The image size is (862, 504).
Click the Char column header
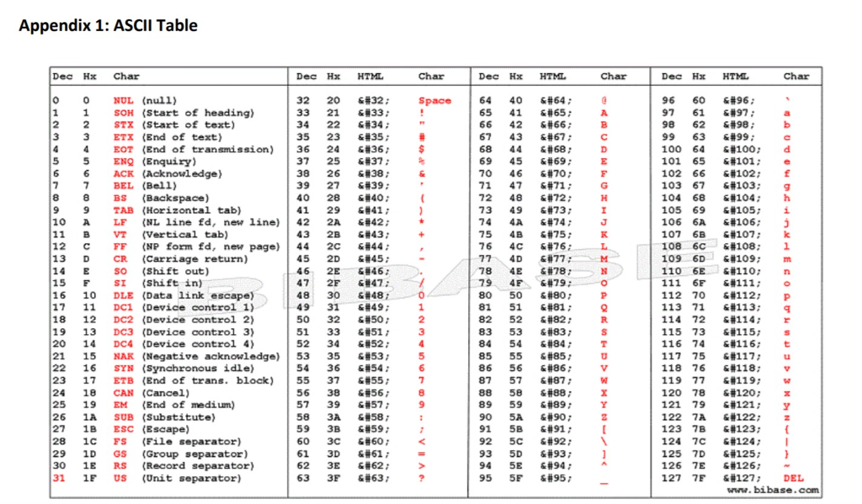[126, 76]
